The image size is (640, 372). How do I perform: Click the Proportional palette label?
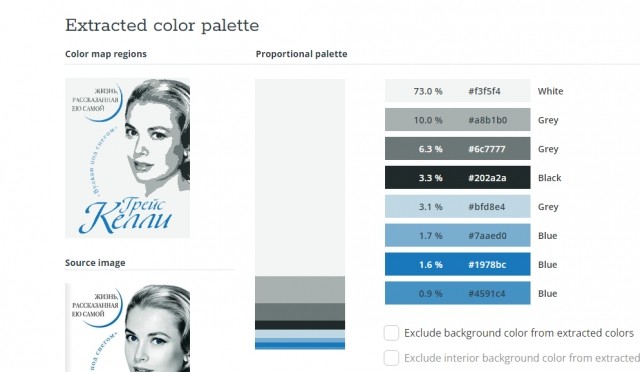point(301,54)
